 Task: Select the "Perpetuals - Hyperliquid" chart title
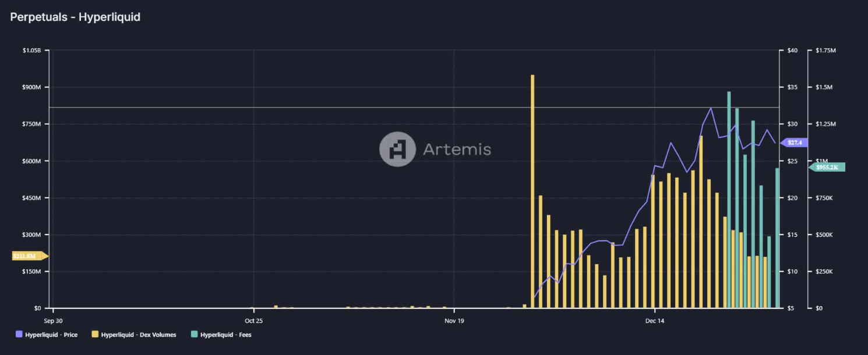[x=75, y=17]
